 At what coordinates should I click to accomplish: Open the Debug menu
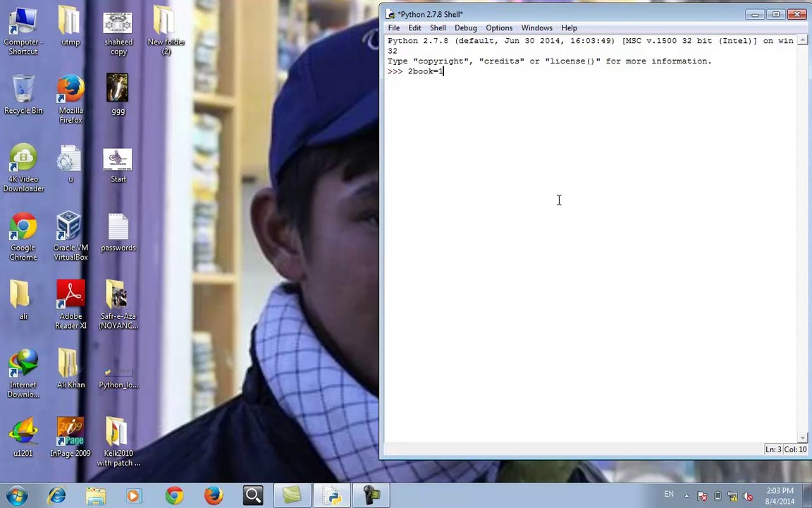(465, 28)
